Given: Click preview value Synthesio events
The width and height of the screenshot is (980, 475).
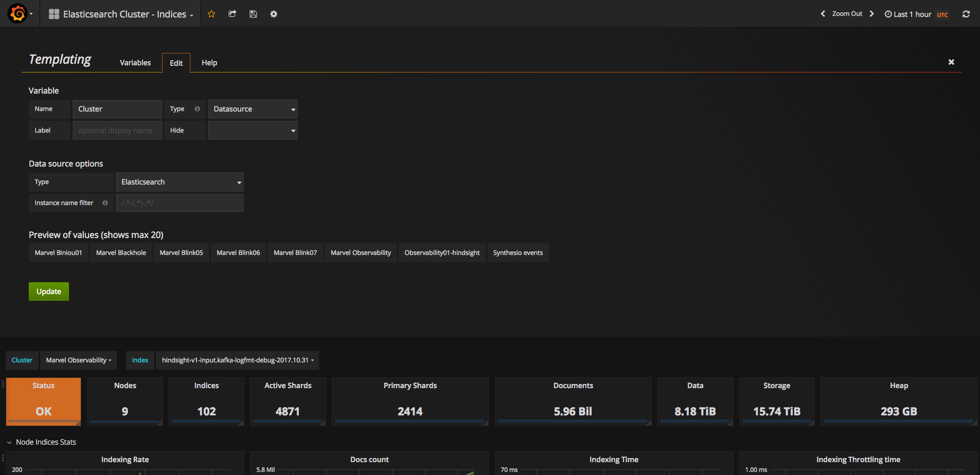Looking at the screenshot, I should pos(518,253).
